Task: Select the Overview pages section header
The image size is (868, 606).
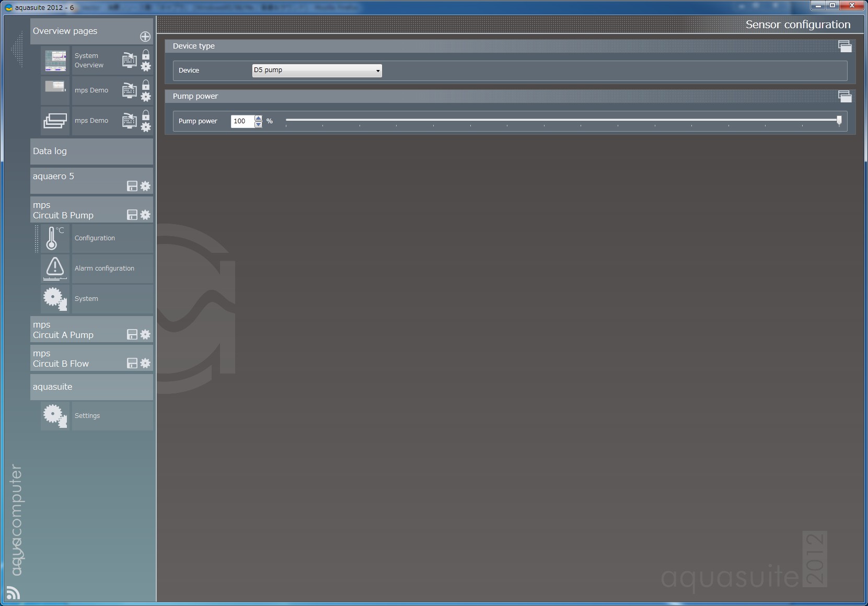Action: [91, 31]
